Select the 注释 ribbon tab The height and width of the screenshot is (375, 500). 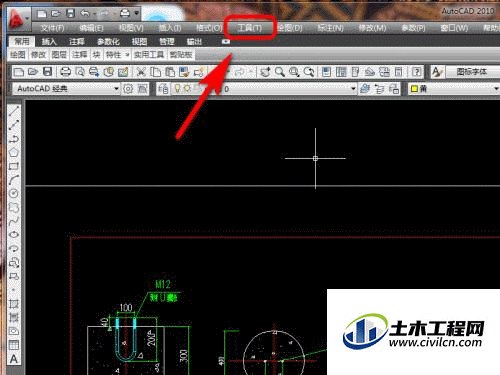tap(77, 41)
